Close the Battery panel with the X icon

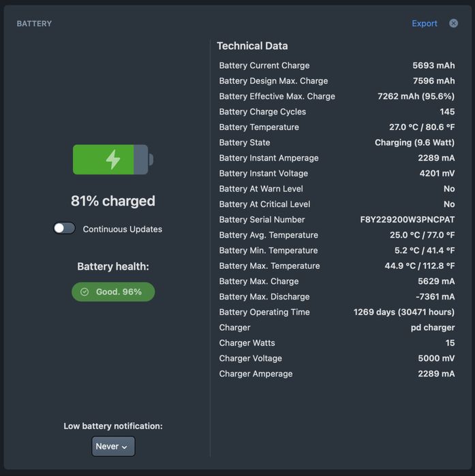coord(453,23)
